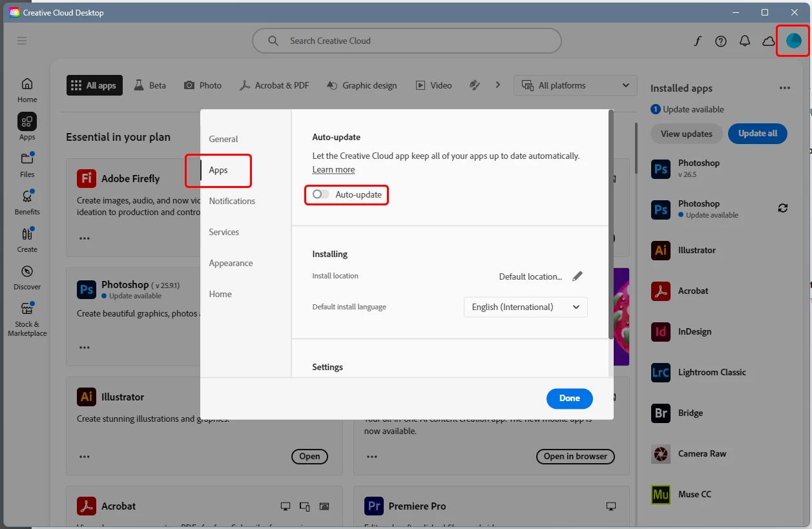Open Create in the left sidebar

click(x=27, y=240)
